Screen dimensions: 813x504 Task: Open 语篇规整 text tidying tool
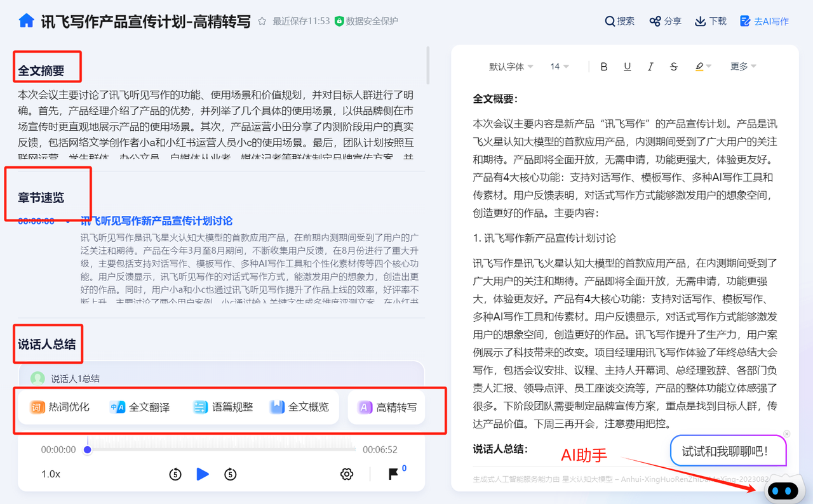pyautogui.click(x=223, y=407)
